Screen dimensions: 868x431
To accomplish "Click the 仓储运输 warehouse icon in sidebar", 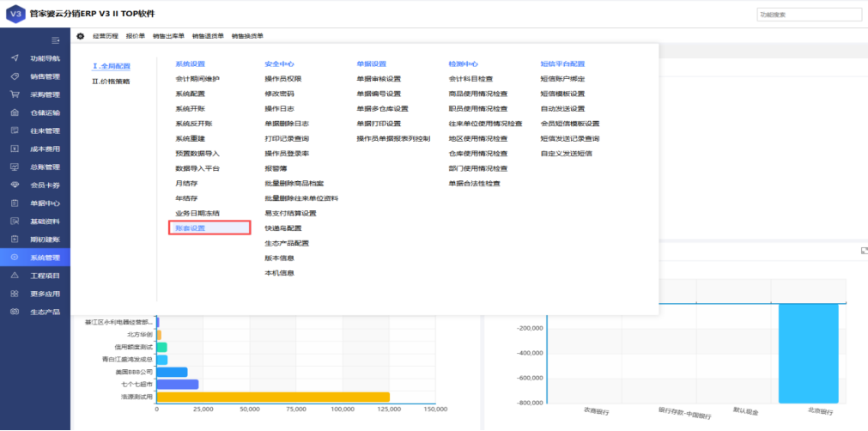I will [14, 112].
